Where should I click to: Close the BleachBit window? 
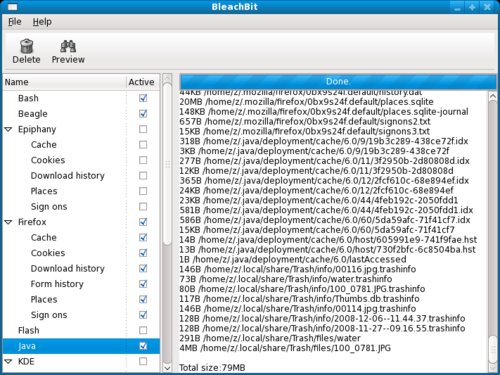tap(487, 7)
